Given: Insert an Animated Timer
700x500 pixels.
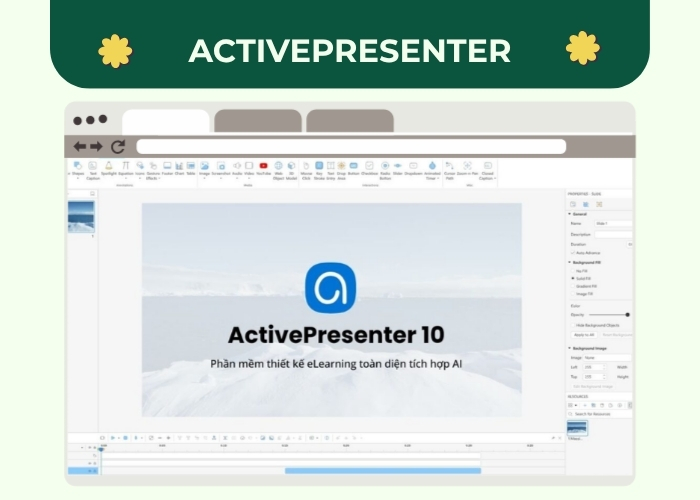Looking at the screenshot, I should pos(432,171).
